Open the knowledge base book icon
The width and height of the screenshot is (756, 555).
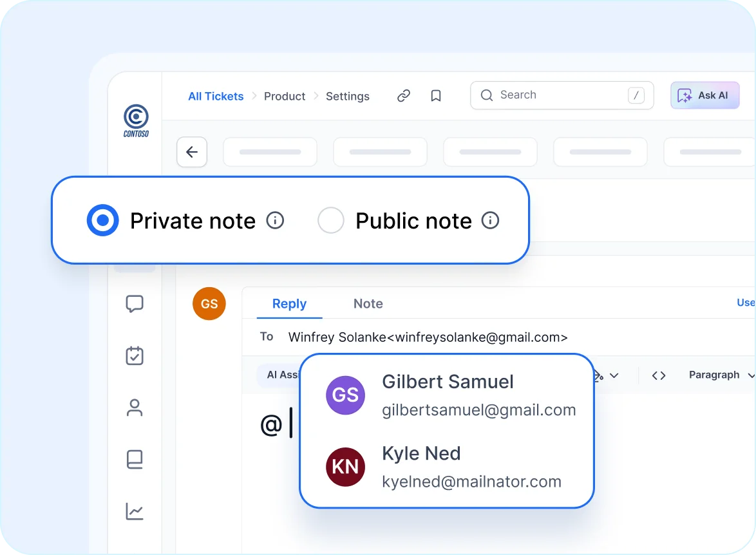click(135, 459)
